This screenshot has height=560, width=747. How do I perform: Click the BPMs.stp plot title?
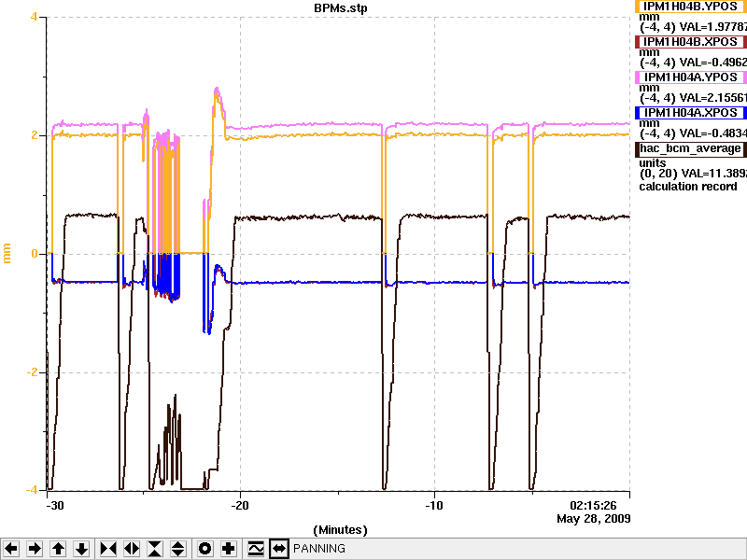point(341,8)
